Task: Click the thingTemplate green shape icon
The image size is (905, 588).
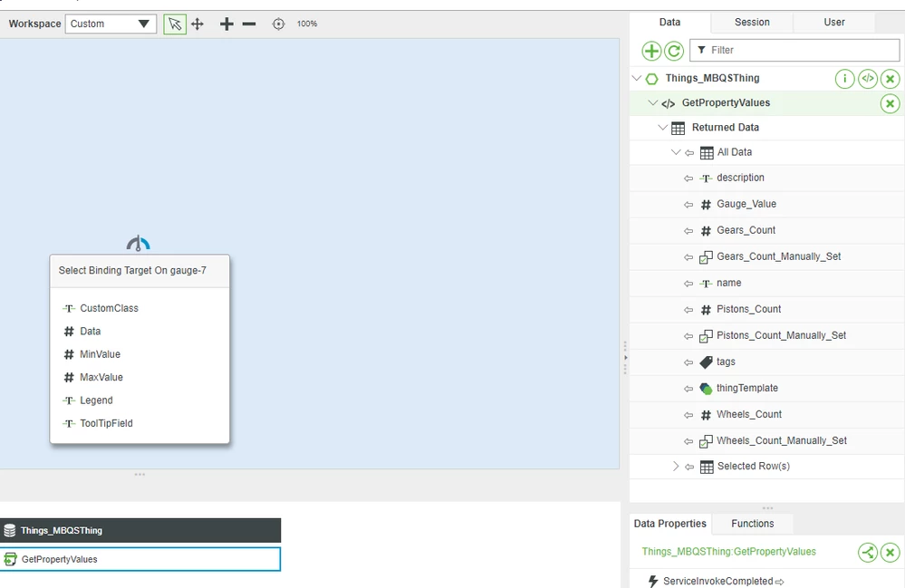Action: tap(706, 389)
